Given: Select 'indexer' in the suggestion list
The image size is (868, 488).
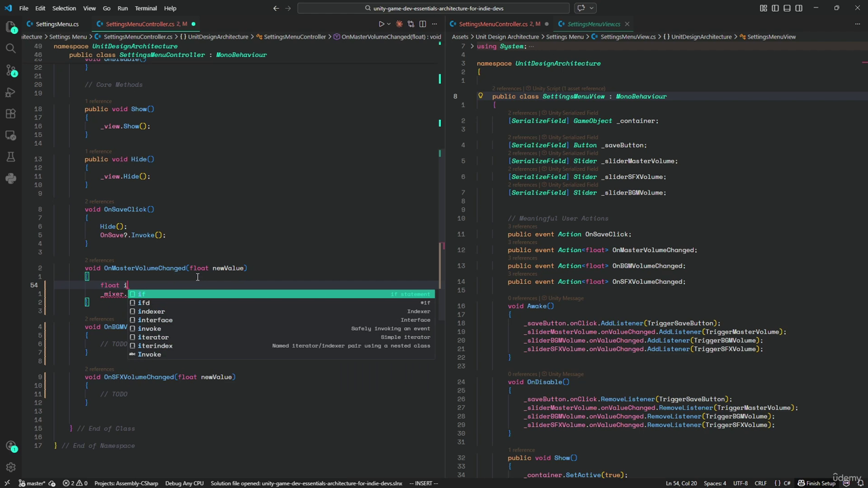Looking at the screenshot, I should [x=281, y=312].
